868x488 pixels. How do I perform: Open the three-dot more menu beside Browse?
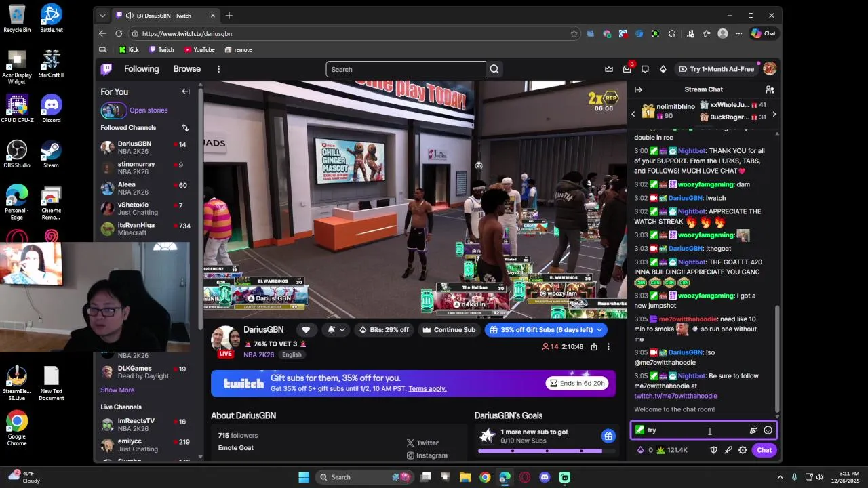coord(218,69)
